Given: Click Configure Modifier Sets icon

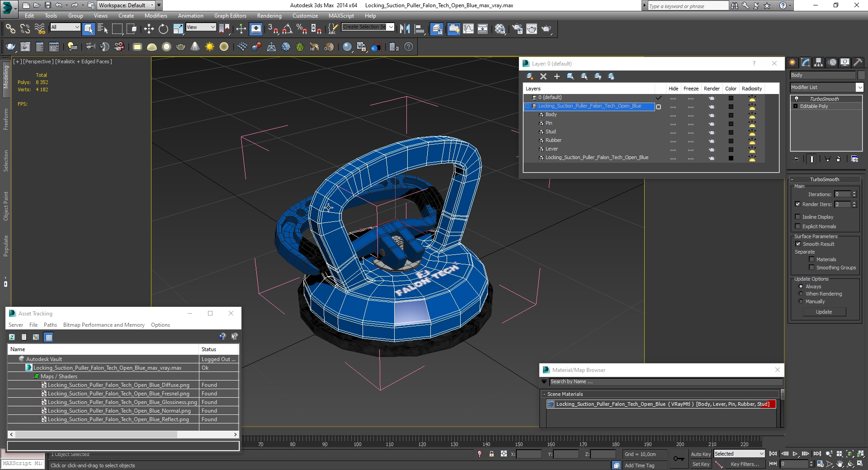Looking at the screenshot, I should point(854,159).
